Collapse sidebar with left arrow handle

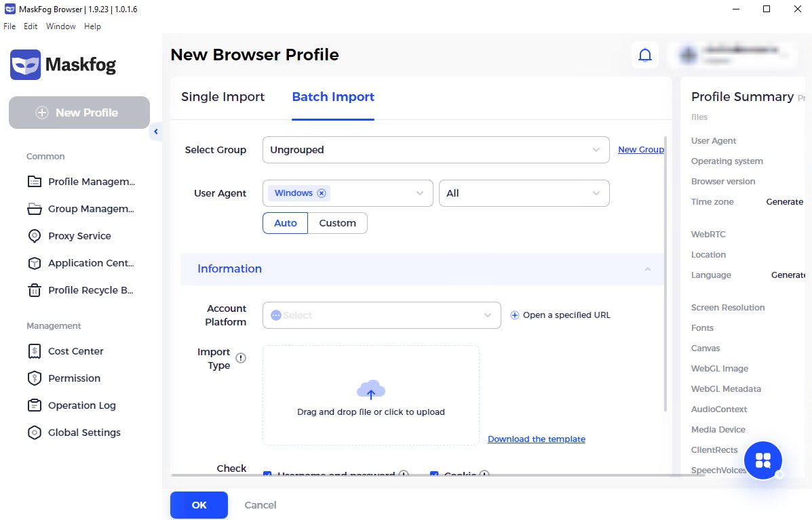click(x=155, y=132)
